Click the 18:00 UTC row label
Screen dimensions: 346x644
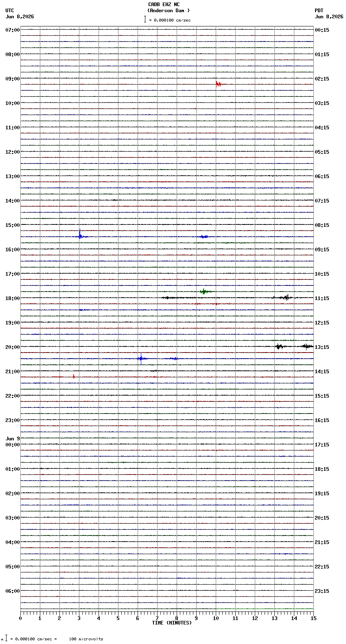click(13, 298)
